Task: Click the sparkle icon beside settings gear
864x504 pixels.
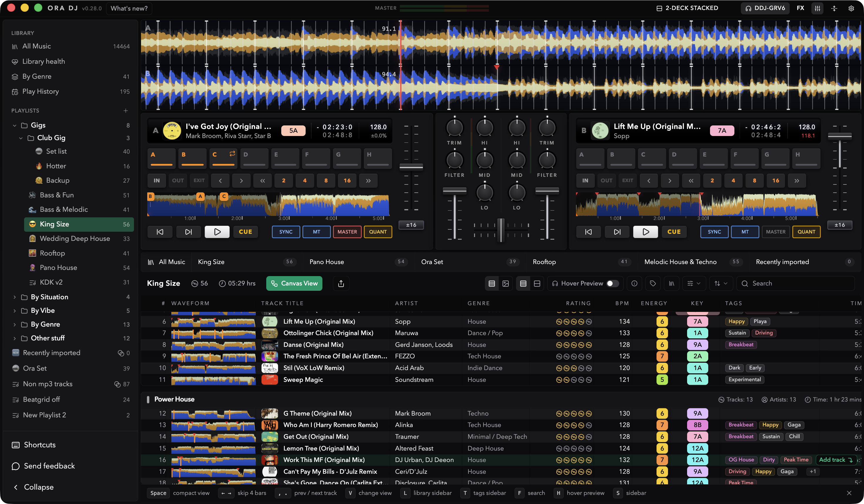Action: [x=835, y=8]
